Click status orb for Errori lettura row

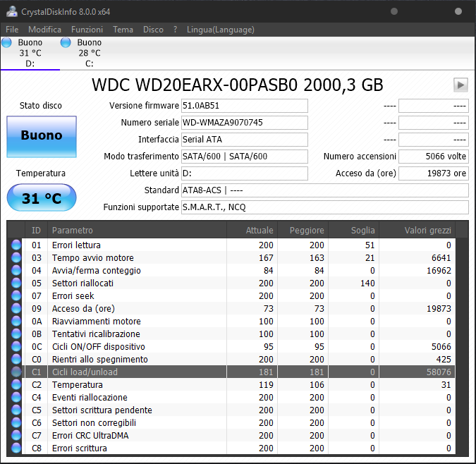[x=16, y=245]
